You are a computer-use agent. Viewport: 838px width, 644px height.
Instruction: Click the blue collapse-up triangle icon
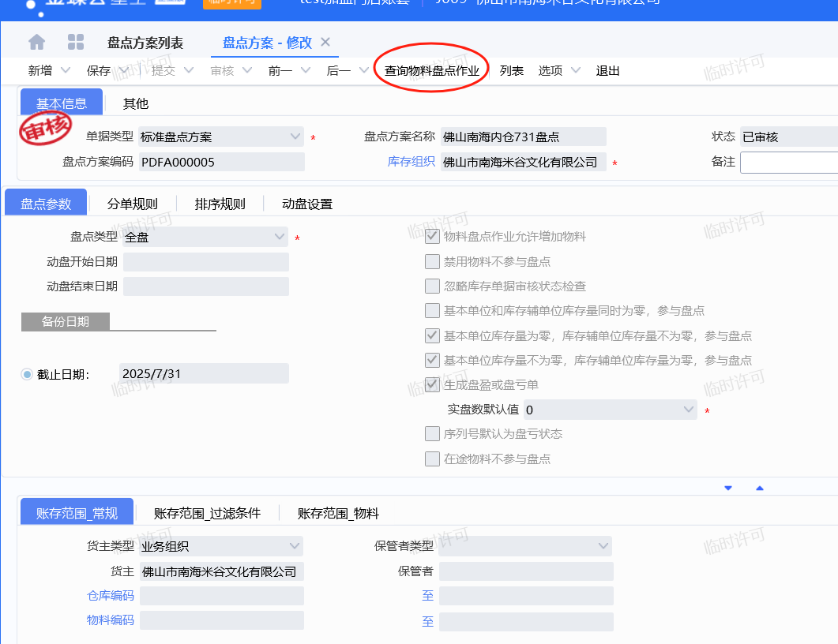click(x=760, y=489)
